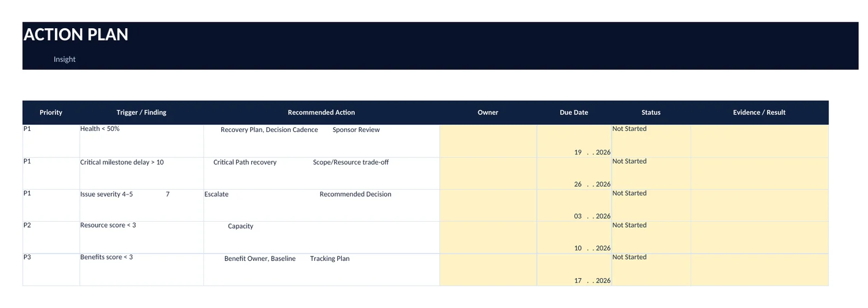Click the Trigger / Finding column header
868x308 pixels.
coord(142,112)
